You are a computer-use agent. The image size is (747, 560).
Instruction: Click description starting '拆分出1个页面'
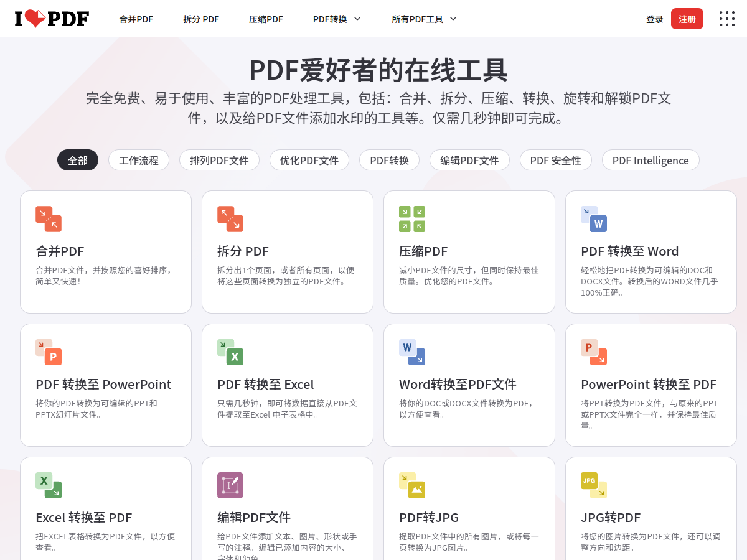pyautogui.click(x=286, y=276)
